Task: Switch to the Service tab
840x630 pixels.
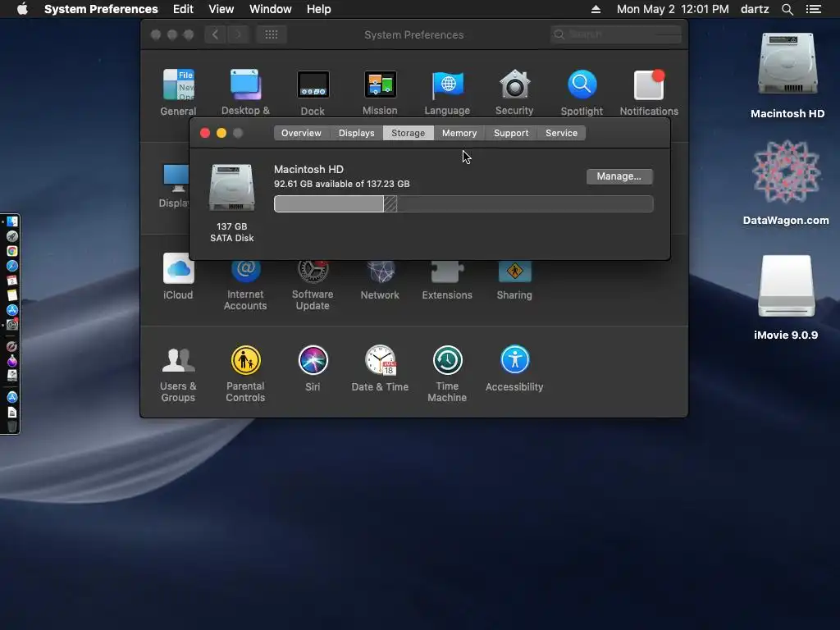Action: tap(561, 133)
